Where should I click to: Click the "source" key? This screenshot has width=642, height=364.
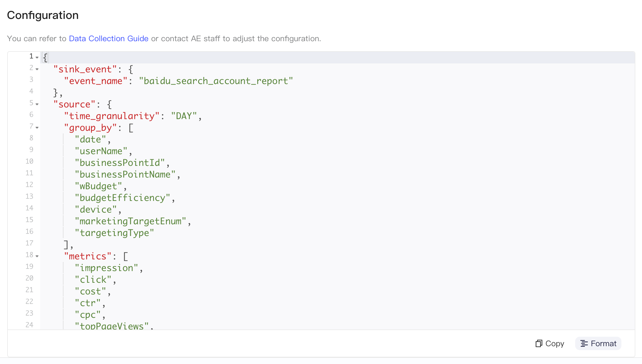coord(74,104)
